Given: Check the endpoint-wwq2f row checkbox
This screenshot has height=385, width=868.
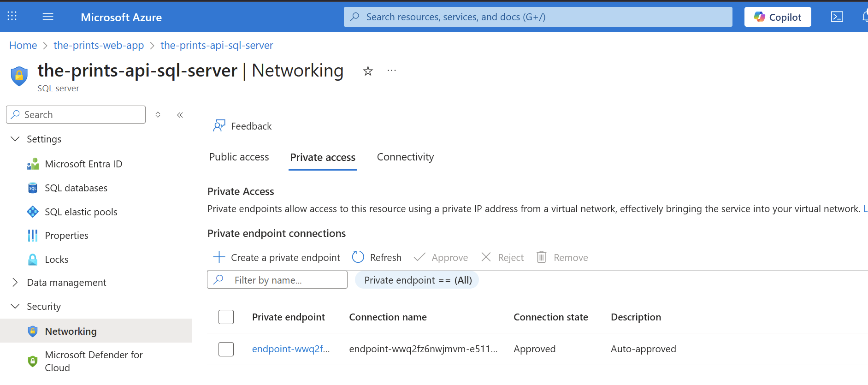Looking at the screenshot, I should [226, 349].
